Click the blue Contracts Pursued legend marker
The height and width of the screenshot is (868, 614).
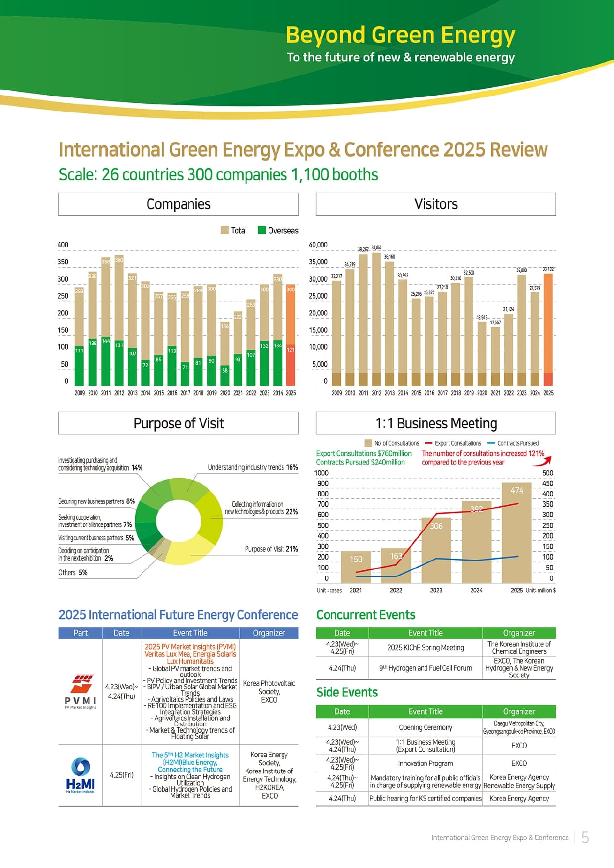(491, 443)
